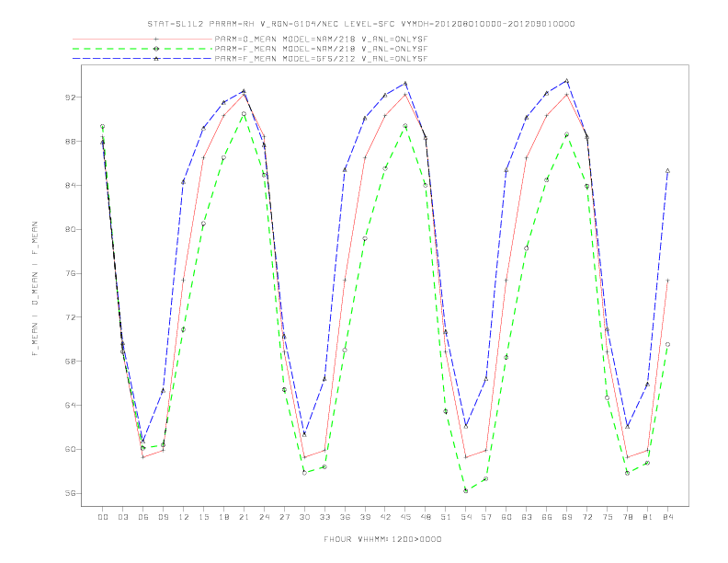Viewport: 728px width, 563px height.
Task: Click y-axis tick label 72
Action: click(x=71, y=317)
